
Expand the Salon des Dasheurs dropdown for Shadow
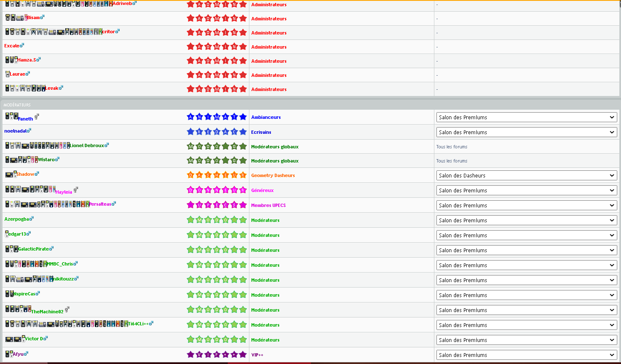[527, 175]
